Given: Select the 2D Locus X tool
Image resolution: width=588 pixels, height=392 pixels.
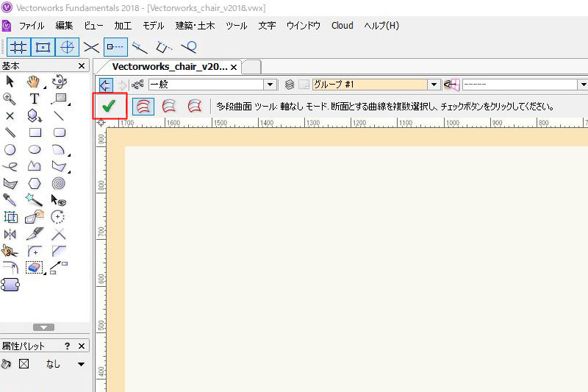Looking at the screenshot, I should coord(10,116).
